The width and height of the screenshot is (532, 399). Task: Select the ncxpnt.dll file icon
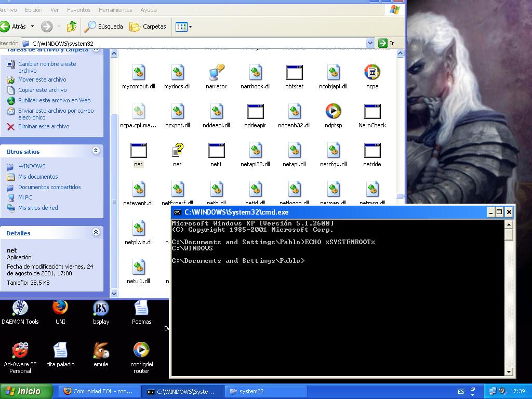[x=178, y=111]
